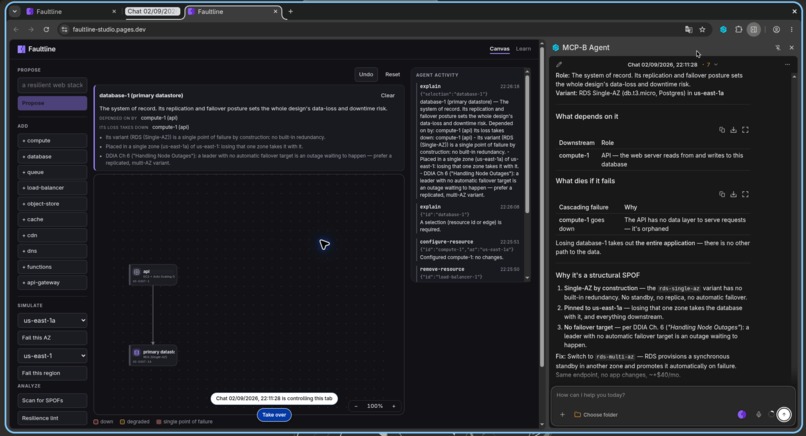This screenshot has height=436, width=806.
Task: Toggle the browser side panel icon
Action: 754,29
